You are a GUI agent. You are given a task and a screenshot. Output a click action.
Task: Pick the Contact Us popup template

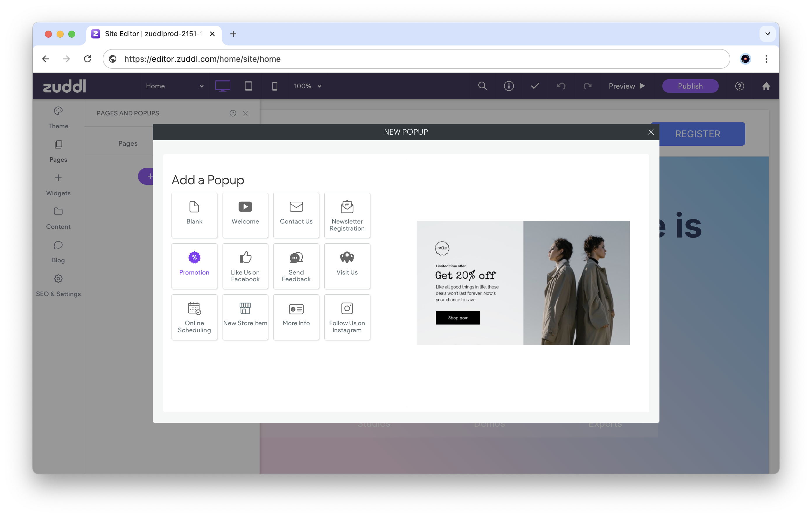point(296,215)
